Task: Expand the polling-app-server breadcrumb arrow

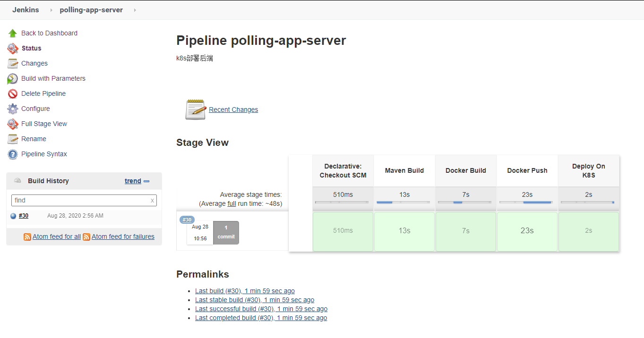Action: point(135,10)
